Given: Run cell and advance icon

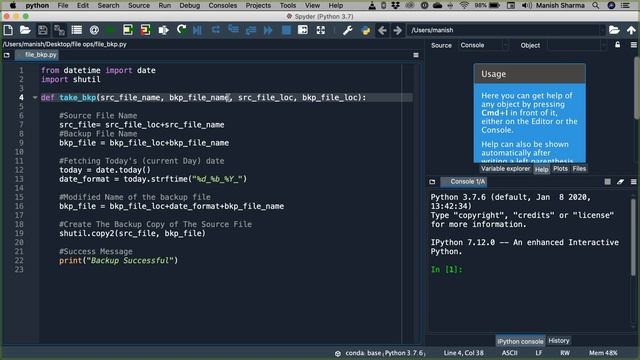Looking at the screenshot, I should click(145, 30).
